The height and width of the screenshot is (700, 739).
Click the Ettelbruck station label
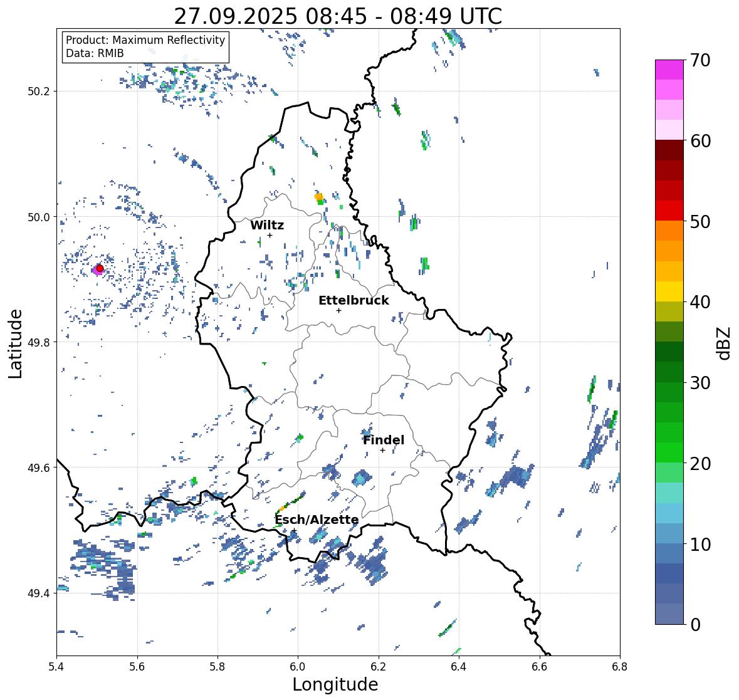pos(354,300)
